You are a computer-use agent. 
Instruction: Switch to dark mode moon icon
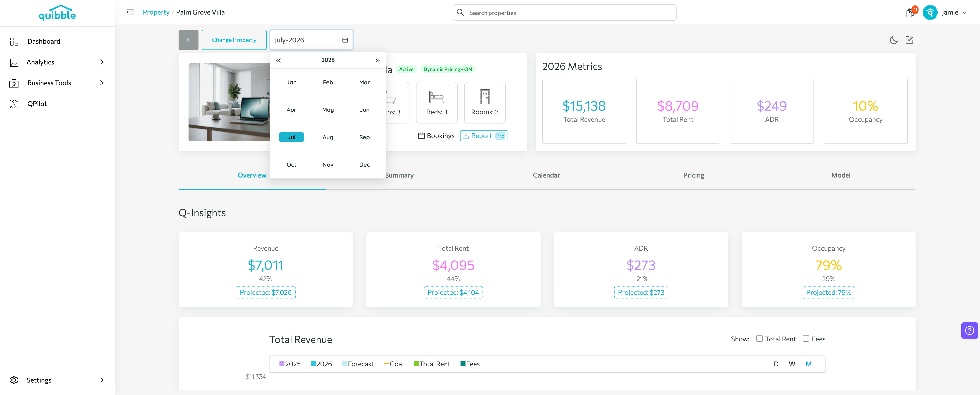pos(893,40)
